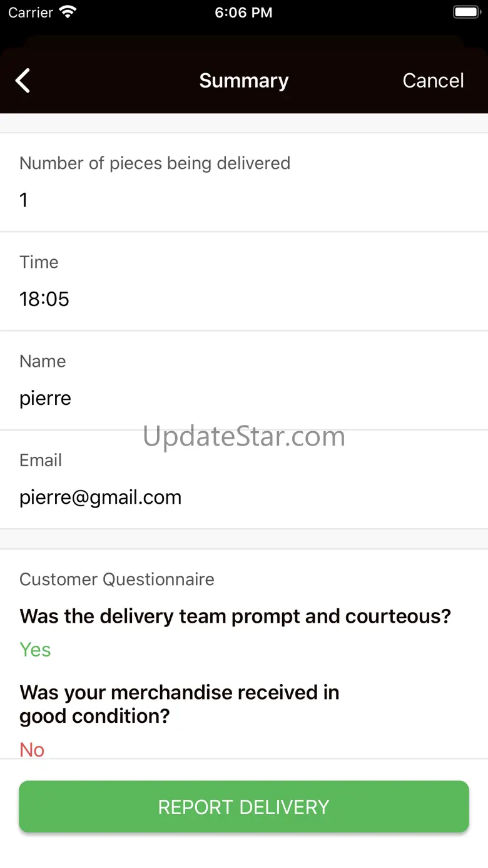Tap the Customer Questionnaire section header

(x=117, y=580)
